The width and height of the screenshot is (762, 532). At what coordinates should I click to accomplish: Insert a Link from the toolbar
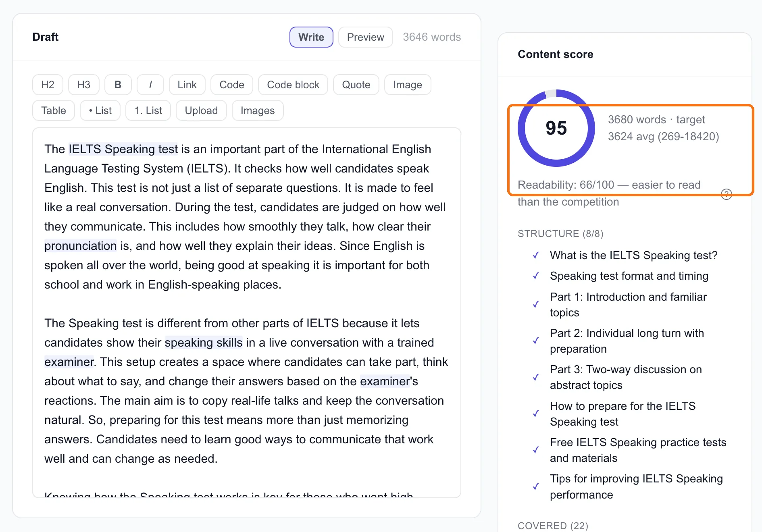click(187, 85)
